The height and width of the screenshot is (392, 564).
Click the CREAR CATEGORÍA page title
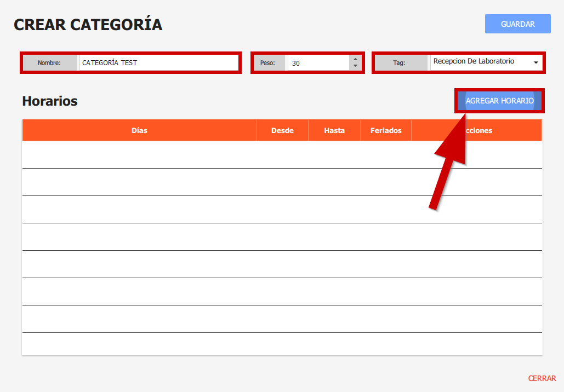coord(88,25)
